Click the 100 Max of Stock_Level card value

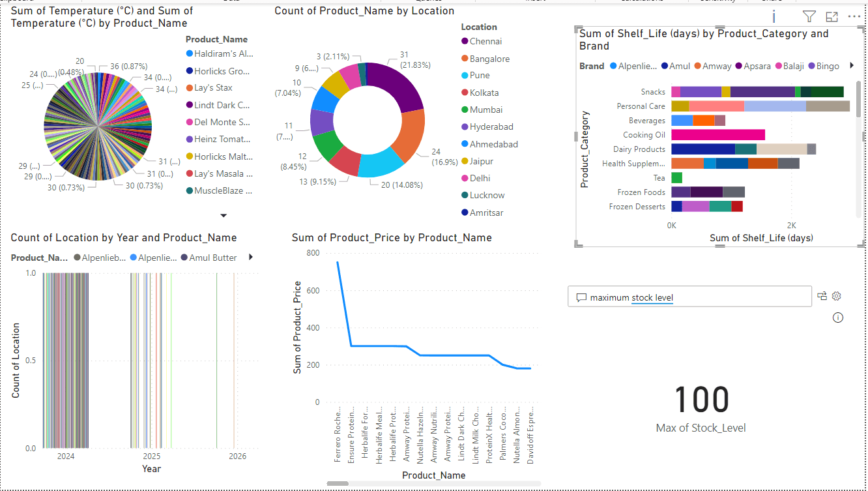point(701,399)
